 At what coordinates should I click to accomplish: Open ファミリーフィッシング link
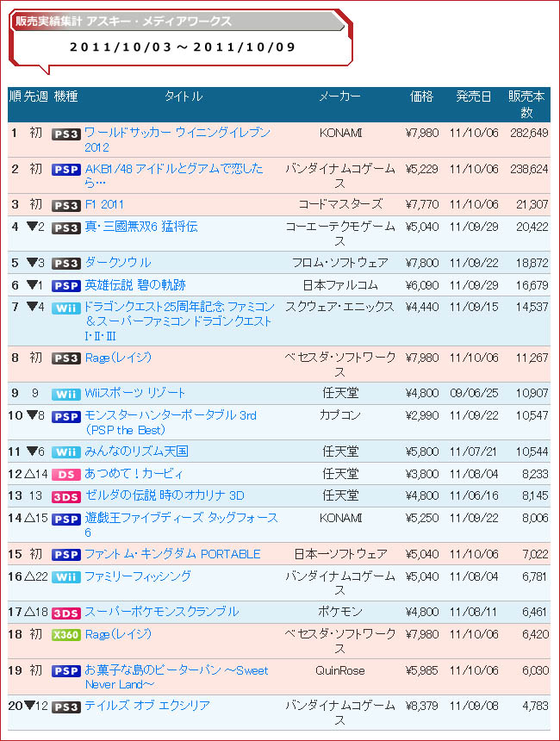[x=138, y=576]
